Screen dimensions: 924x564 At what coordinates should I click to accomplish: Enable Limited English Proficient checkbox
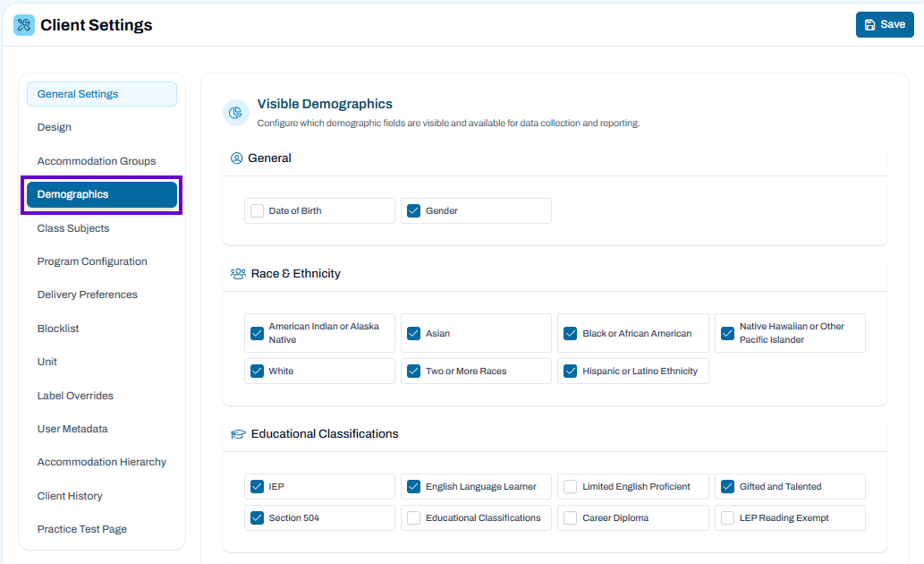571,487
